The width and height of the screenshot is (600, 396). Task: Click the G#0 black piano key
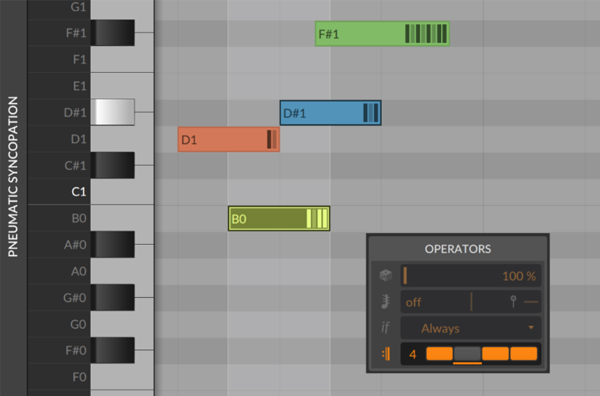tap(112, 297)
